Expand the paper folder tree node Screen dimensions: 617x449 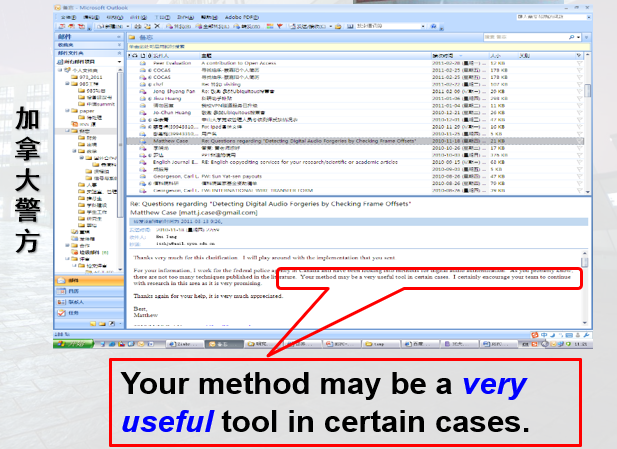pyautogui.click(x=68, y=112)
